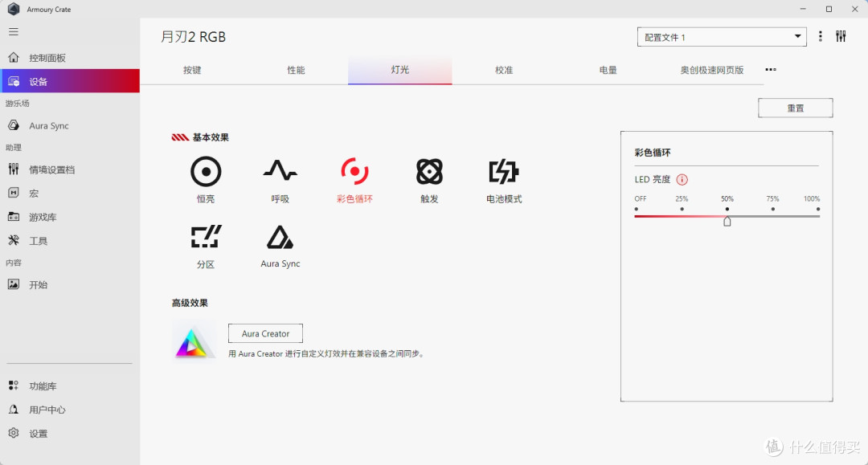Open 设置 settings in the sidebar
Screen dimensions: 868x465
[70, 434]
